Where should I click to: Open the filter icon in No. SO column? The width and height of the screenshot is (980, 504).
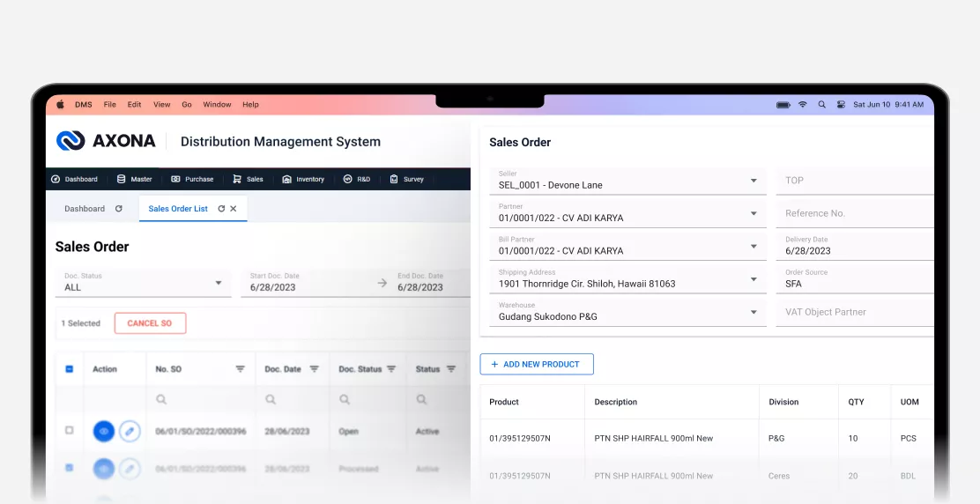pos(240,369)
